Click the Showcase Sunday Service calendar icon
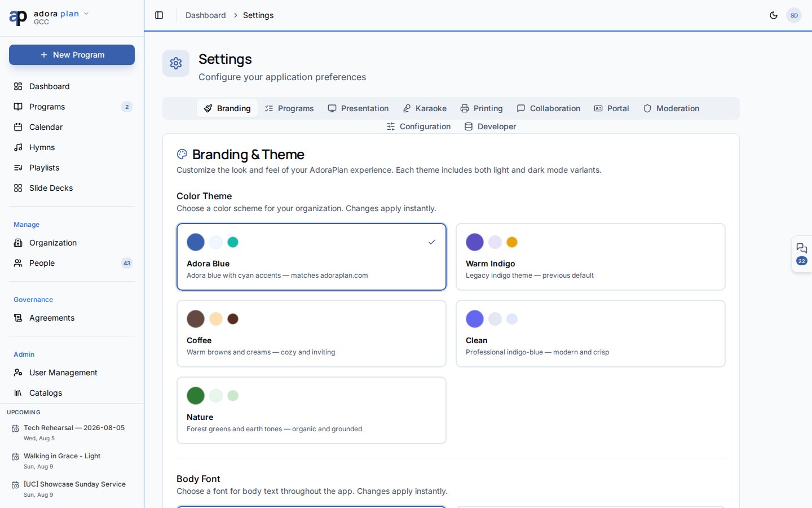 click(15, 485)
